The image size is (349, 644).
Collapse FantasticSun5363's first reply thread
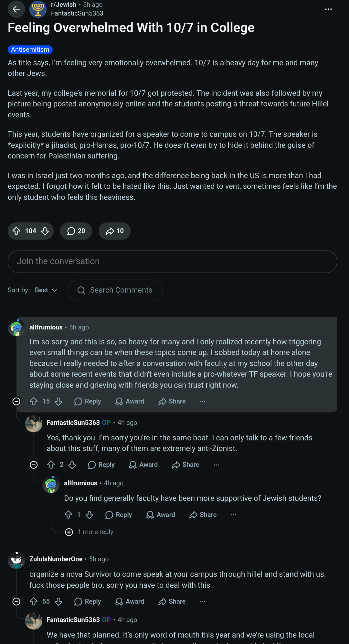point(34,465)
